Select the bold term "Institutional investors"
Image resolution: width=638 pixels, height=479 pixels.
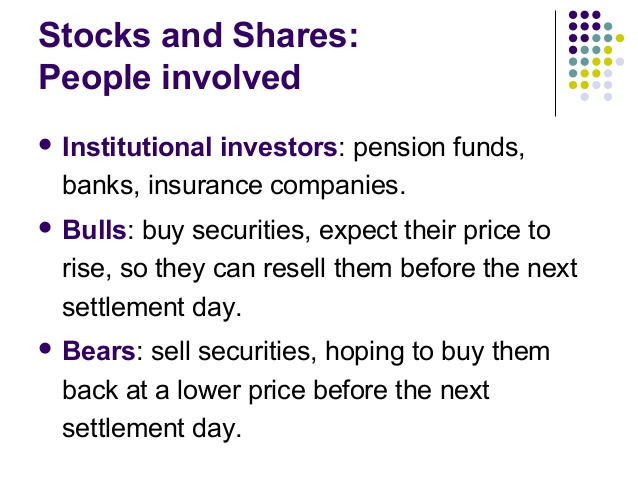coord(200,147)
